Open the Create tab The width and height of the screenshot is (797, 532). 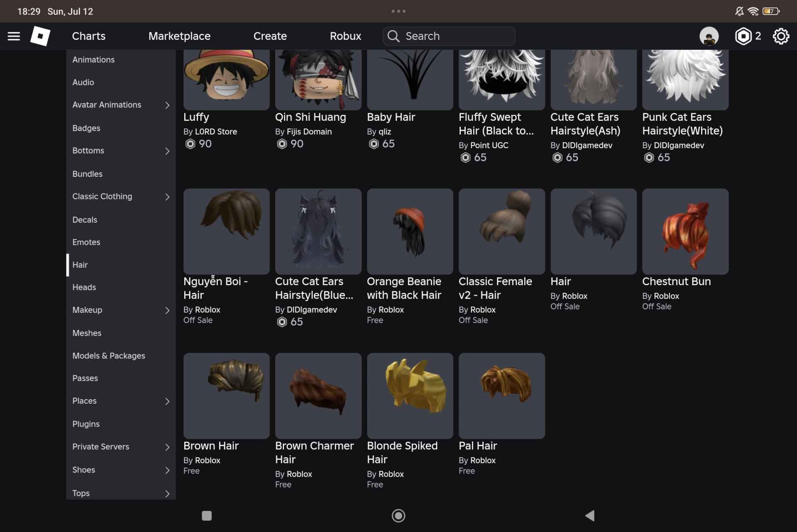[270, 36]
